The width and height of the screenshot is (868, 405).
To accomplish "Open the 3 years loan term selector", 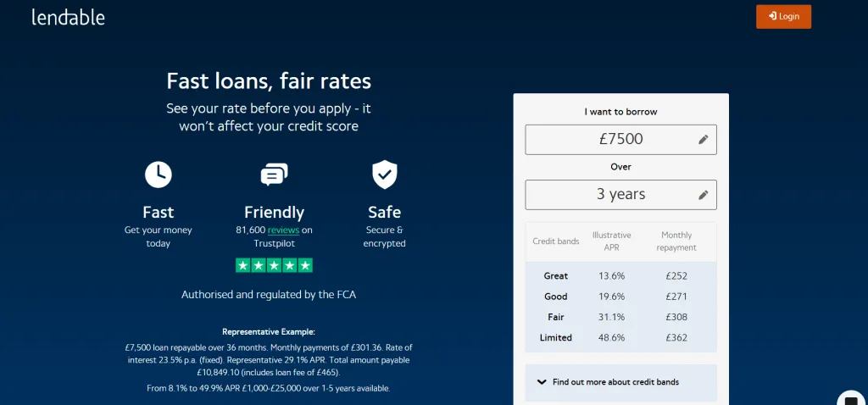I will [620, 195].
